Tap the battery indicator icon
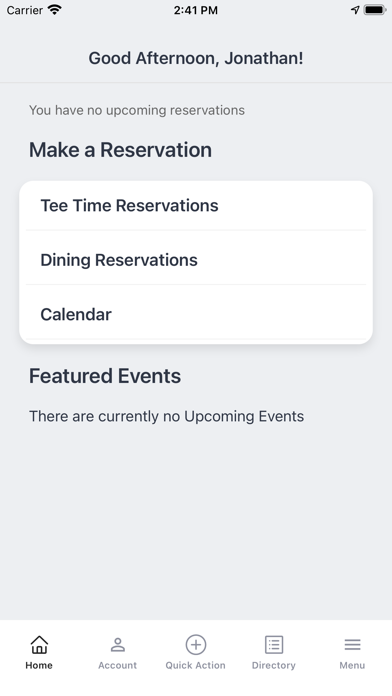The height and width of the screenshot is (696, 392). tap(375, 10)
